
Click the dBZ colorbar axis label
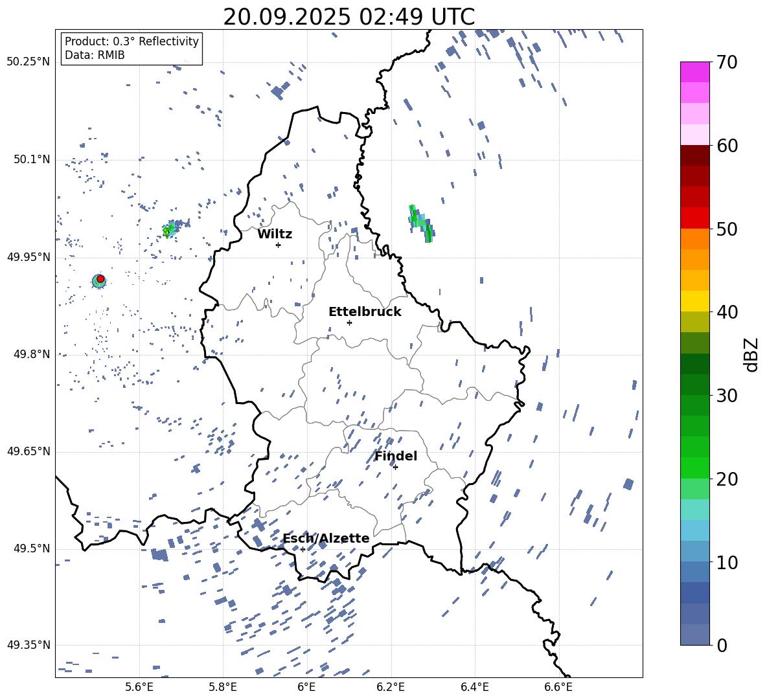coord(751,354)
